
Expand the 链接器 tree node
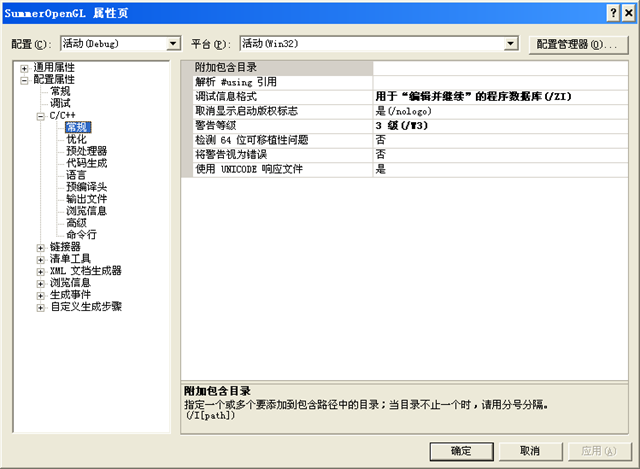point(41,247)
